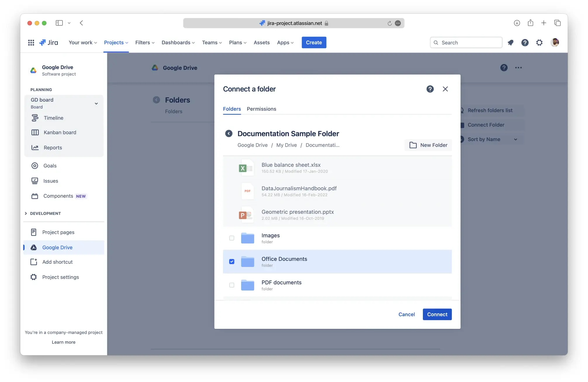
Task: Select the Folders tab in dialog
Action: click(232, 109)
